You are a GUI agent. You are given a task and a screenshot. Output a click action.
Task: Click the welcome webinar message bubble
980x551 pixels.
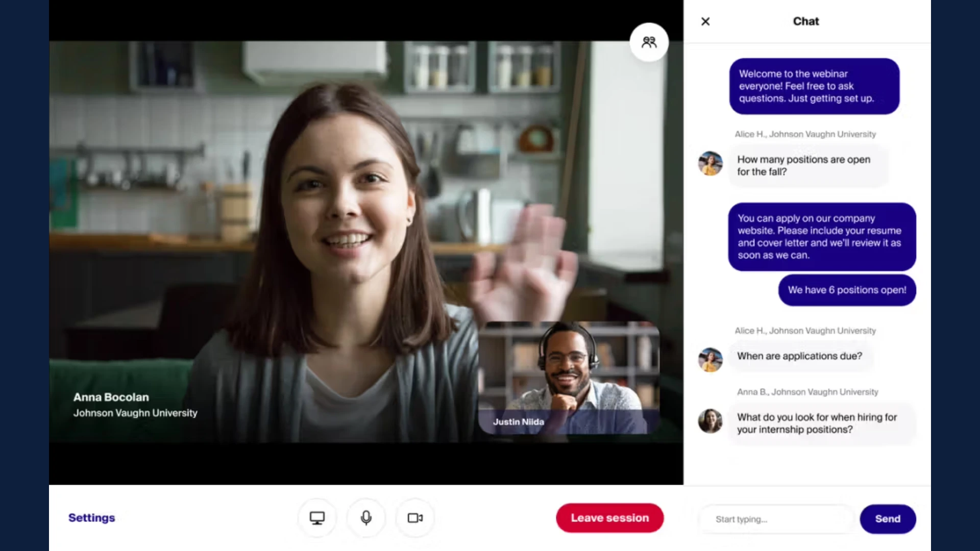[x=814, y=86]
